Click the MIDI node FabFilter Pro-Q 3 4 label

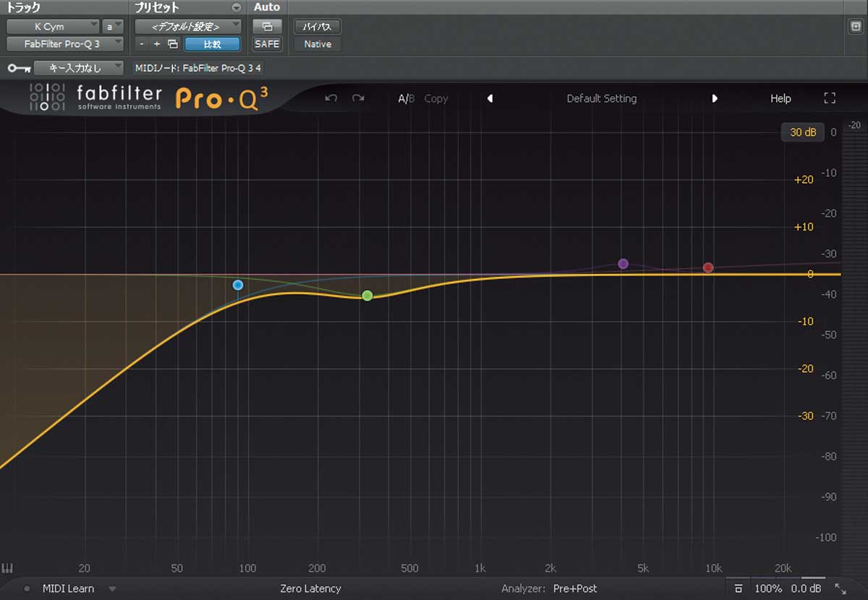199,68
